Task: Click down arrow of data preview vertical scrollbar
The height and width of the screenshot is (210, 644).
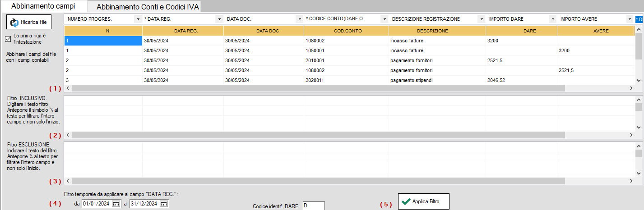Action: [638, 80]
